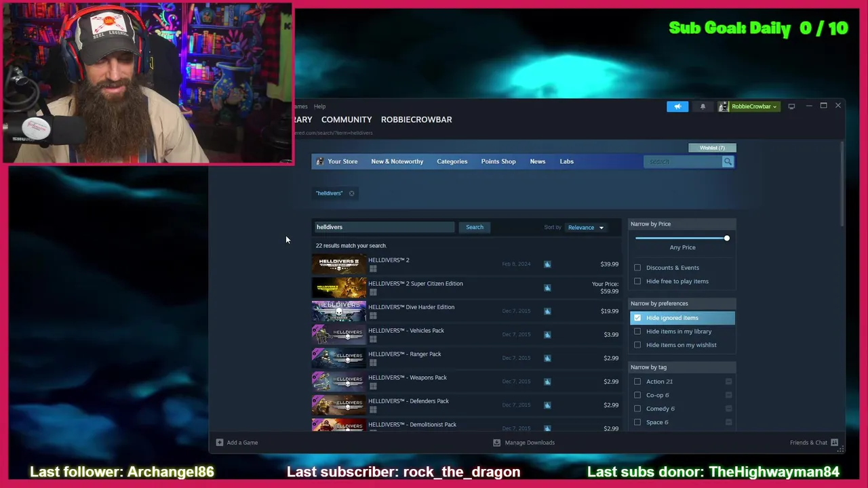Screen dimensions: 868x488
Task: Click the Search button
Action: pyautogui.click(x=475, y=227)
